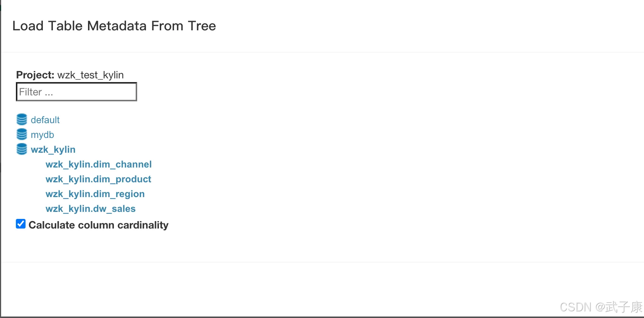Screen dimensions: 644x318
Task: Select the wzk_kylin.dim_product table
Action: [98, 179]
